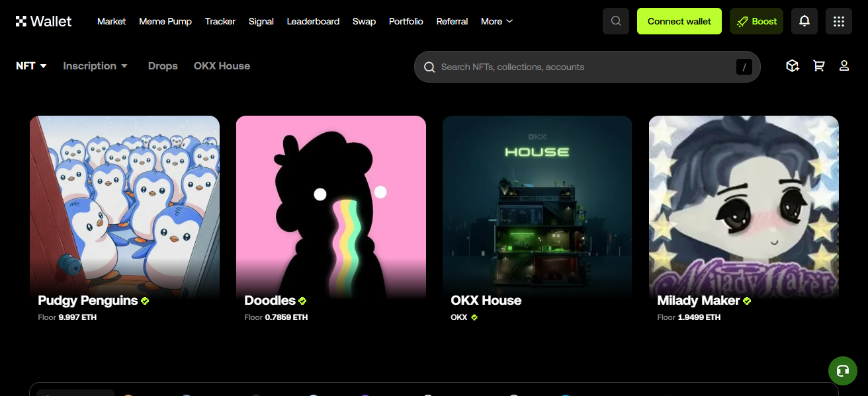Click the slash shortcut key in search
The width and height of the screenshot is (868, 396).
point(744,67)
